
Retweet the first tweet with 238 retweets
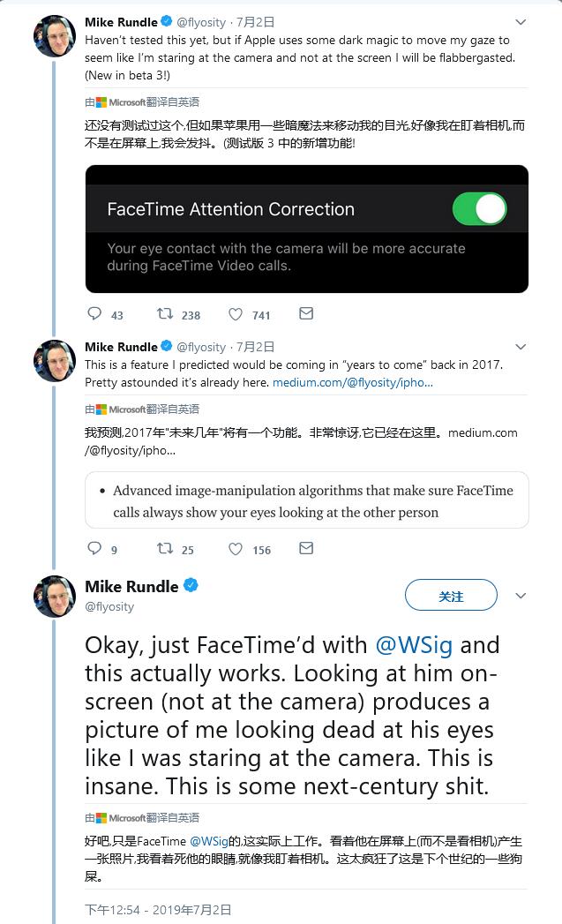[x=165, y=313]
